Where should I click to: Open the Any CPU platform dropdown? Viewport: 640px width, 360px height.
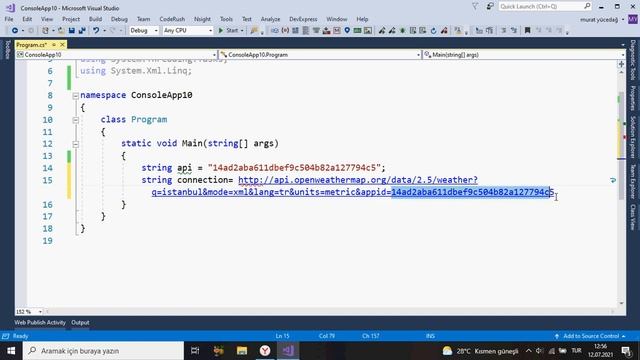(188, 31)
